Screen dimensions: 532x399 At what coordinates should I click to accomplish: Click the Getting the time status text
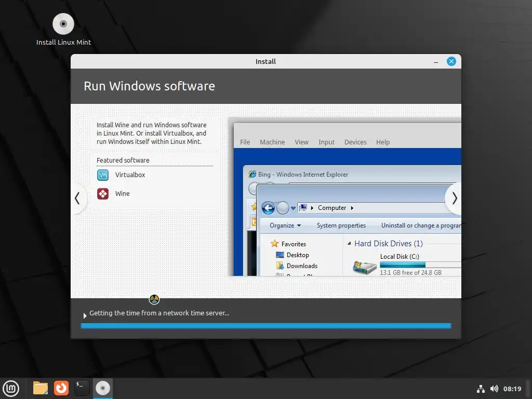click(x=159, y=313)
